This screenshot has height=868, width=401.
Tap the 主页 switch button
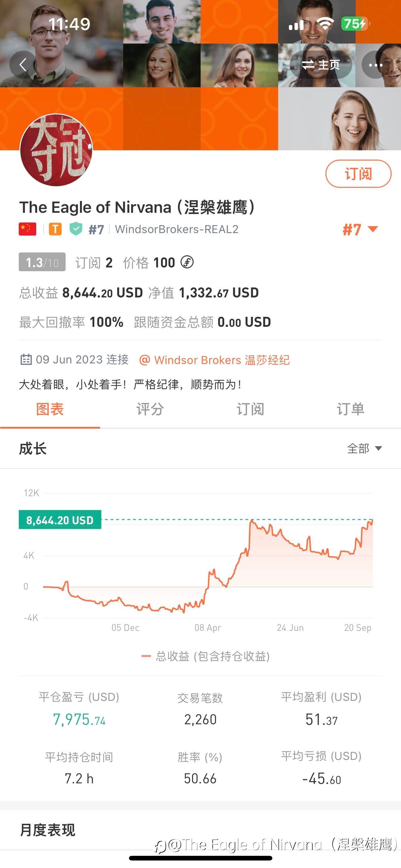point(321,65)
